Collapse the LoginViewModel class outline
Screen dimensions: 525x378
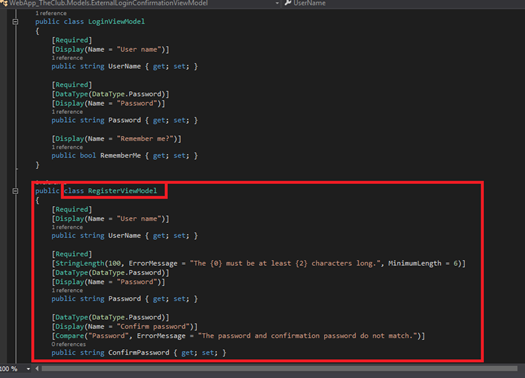tap(15, 22)
